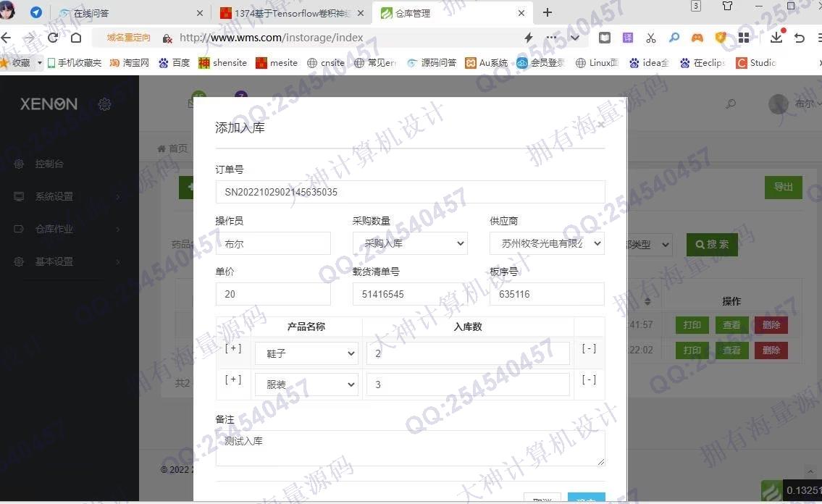The width and height of the screenshot is (822, 504).
Task: Open the extensions grid icon
Action: tap(744, 38)
